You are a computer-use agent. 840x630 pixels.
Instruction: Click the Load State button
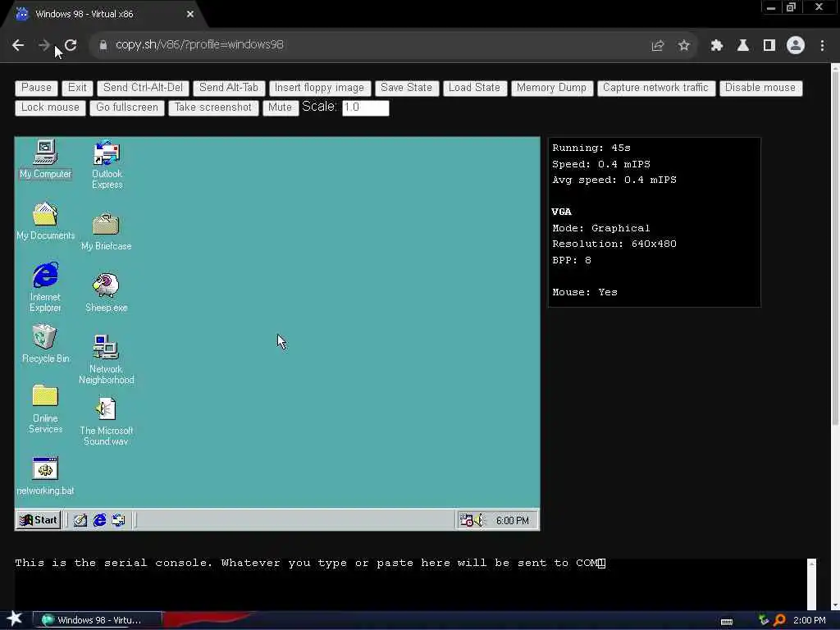(475, 88)
